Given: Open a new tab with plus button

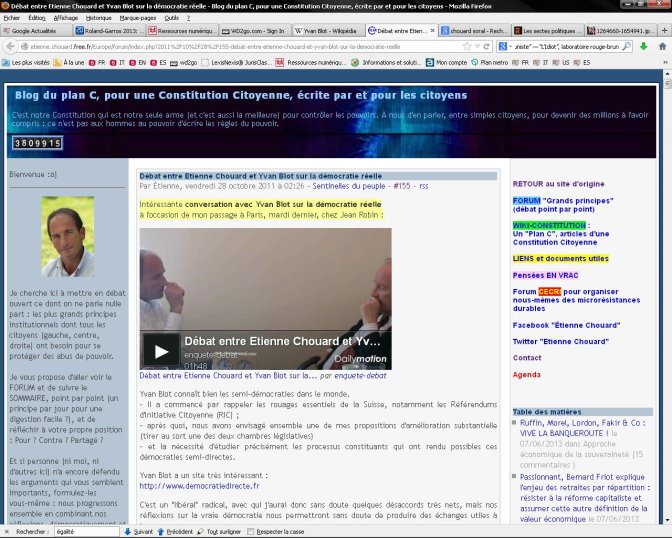Looking at the screenshot, I should pyautogui.click(x=664, y=30).
